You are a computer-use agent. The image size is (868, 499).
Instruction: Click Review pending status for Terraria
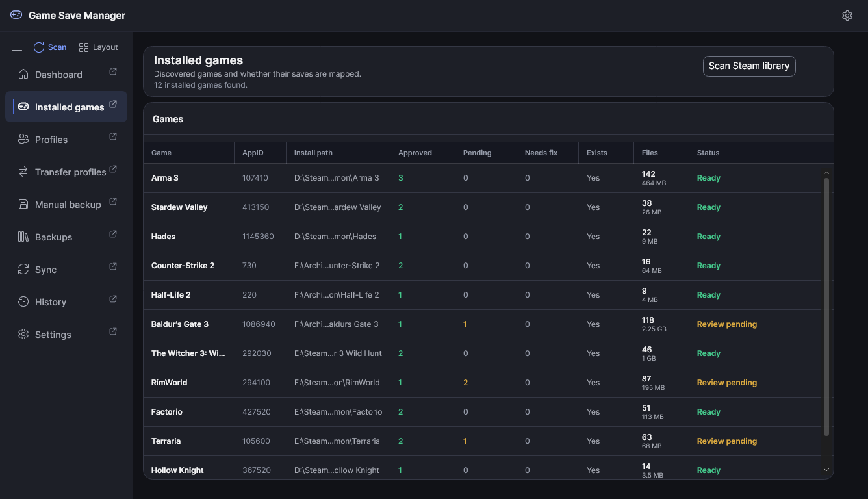727,441
